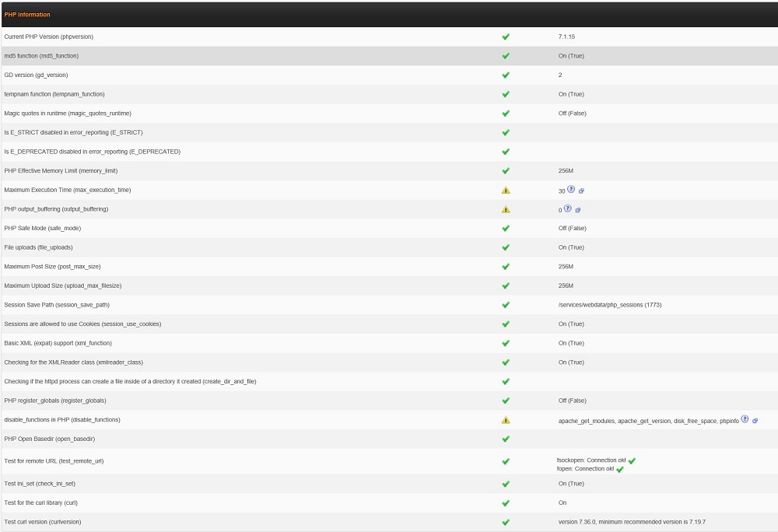Viewport: 778px width, 532px height.
Task: Click the curl version recommendation text
Action: pos(631,522)
